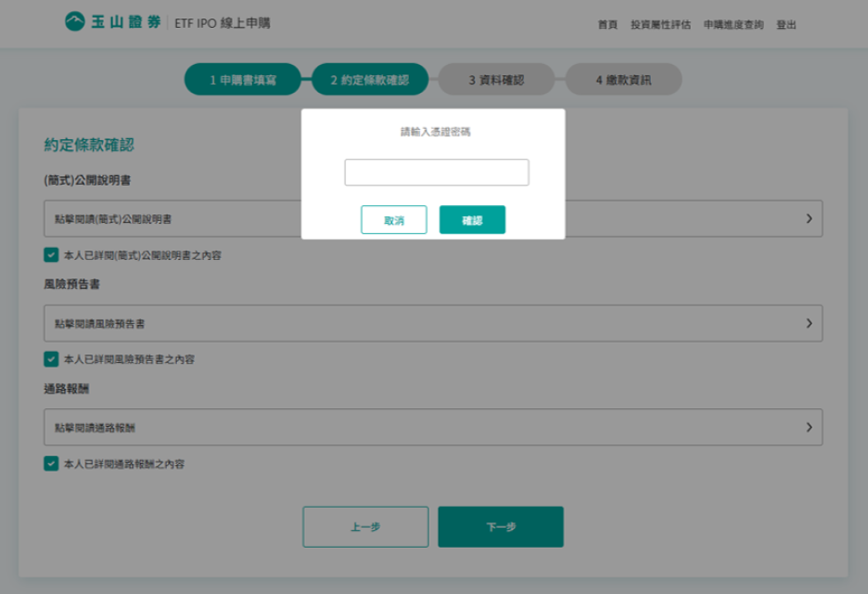Click 登出 to log out
Screen dimensions: 868x594
785,25
